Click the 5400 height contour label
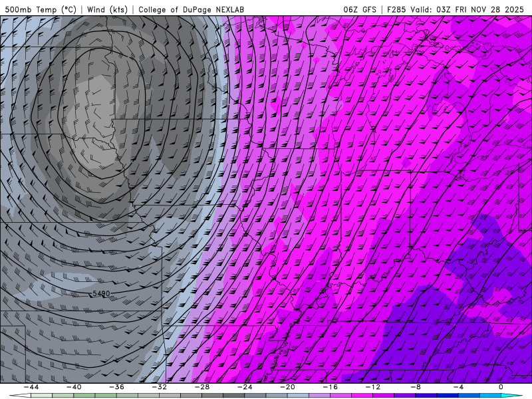 (101, 293)
